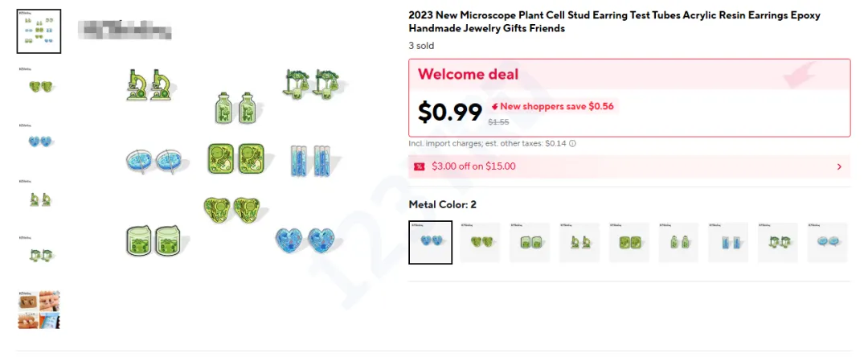View the green heart earrings gallery thumbnail
The height and width of the screenshot is (361, 868).
click(39, 86)
